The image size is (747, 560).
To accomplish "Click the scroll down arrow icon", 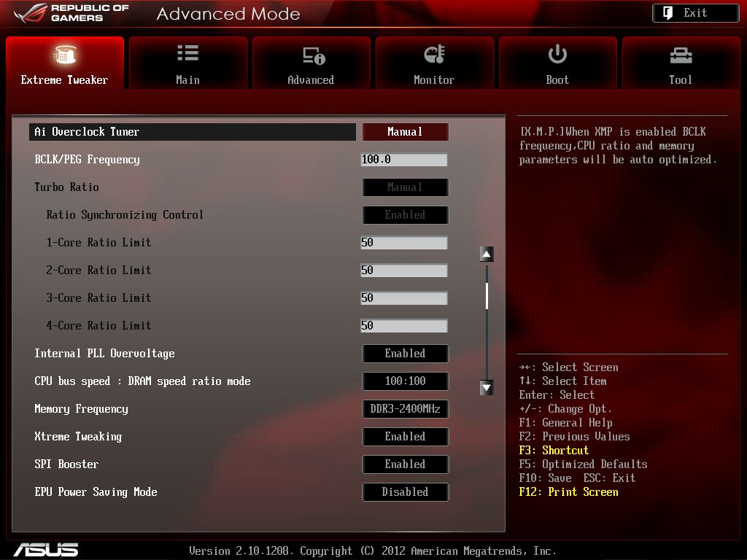I will point(487,387).
